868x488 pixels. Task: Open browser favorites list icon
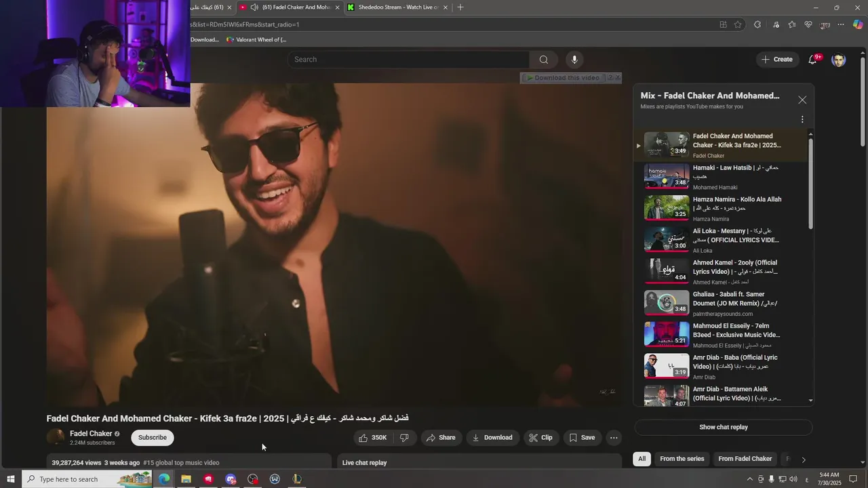tap(792, 24)
